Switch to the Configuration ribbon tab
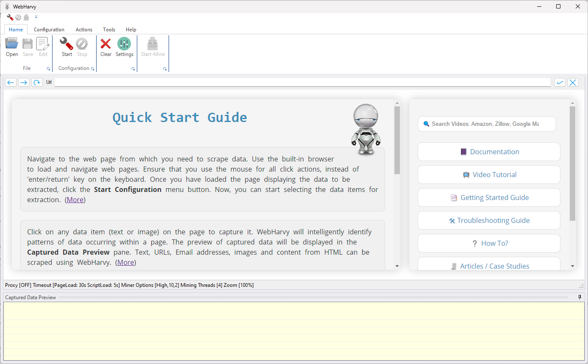The height and width of the screenshot is (364, 588). tap(49, 29)
